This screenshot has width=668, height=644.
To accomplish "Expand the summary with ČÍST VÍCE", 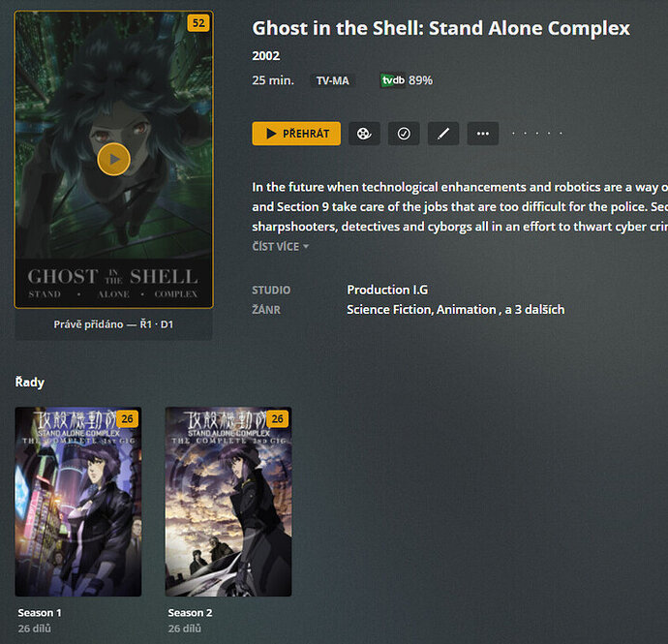I will point(281,247).
